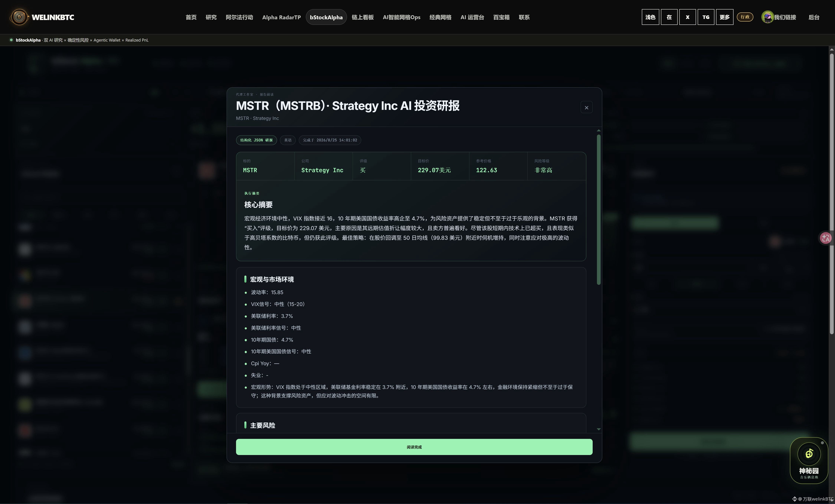Click the WELINKBTC brand name text

(53, 17)
